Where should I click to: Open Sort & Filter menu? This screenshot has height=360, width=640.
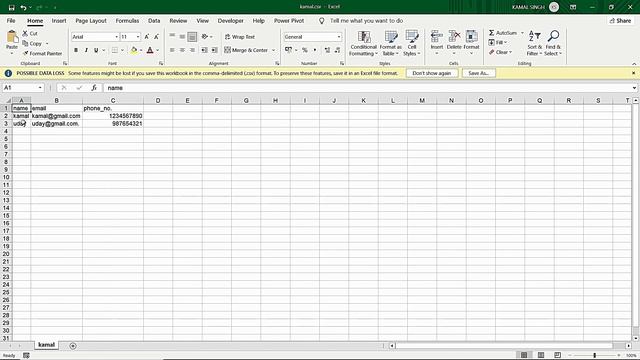point(534,43)
